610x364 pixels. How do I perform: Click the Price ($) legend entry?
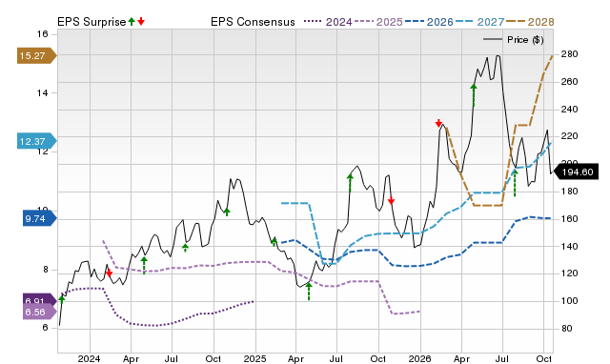coord(514,40)
